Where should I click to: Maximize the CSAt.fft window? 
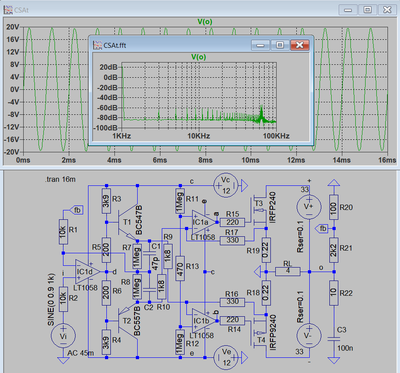[280, 45]
